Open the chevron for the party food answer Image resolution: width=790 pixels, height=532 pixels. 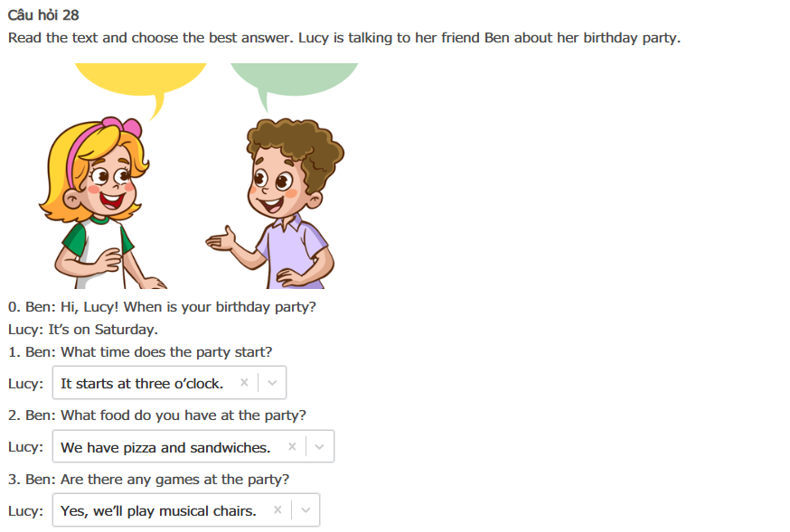point(320,447)
